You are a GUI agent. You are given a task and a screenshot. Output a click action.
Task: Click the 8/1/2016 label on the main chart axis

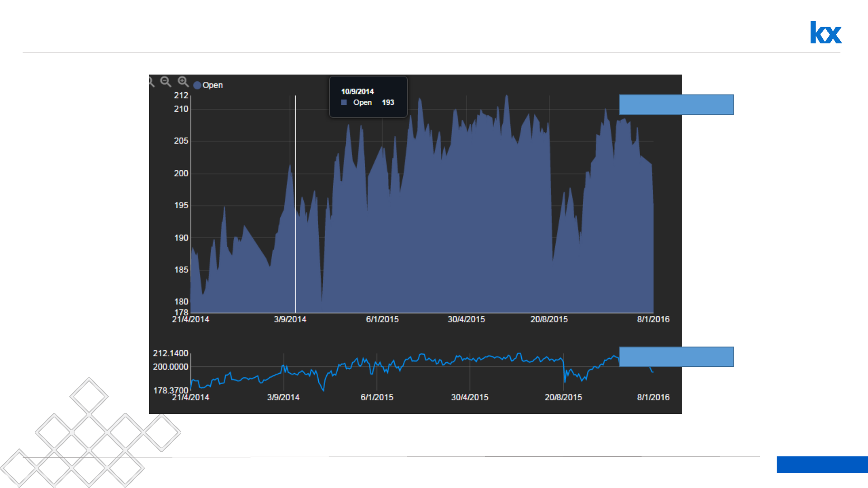[653, 319]
